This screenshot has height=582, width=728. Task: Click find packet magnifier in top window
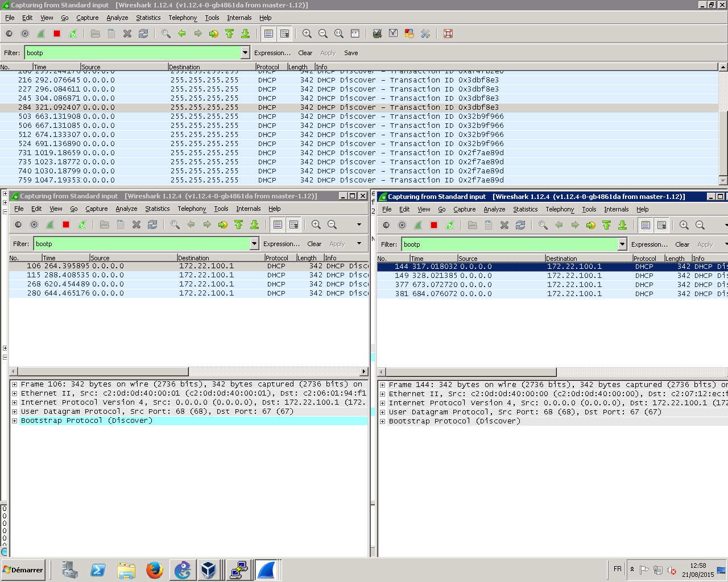pyautogui.click(x=166, y=34)
